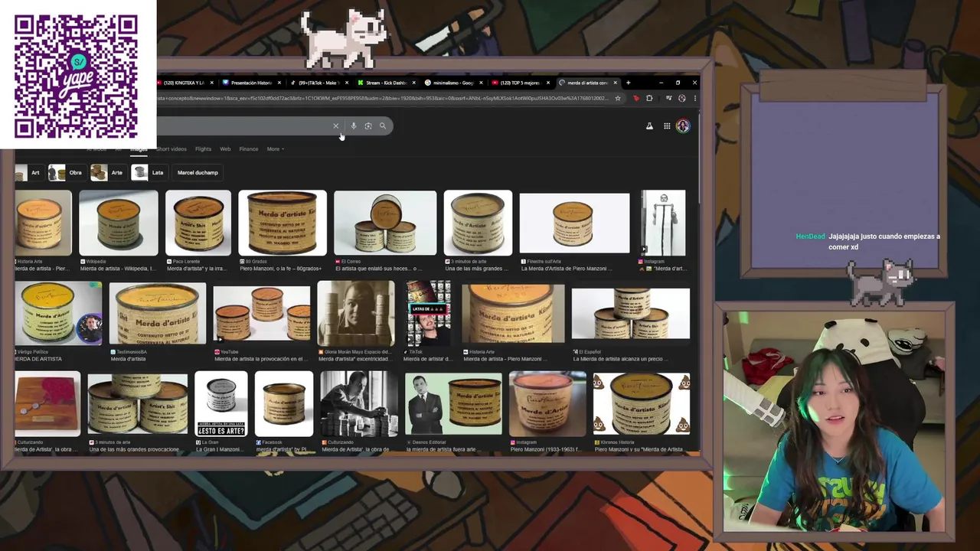Open the 80 Grados Merda d'artista image
This screenshot has height=551, width=980.
pos(283,223)
